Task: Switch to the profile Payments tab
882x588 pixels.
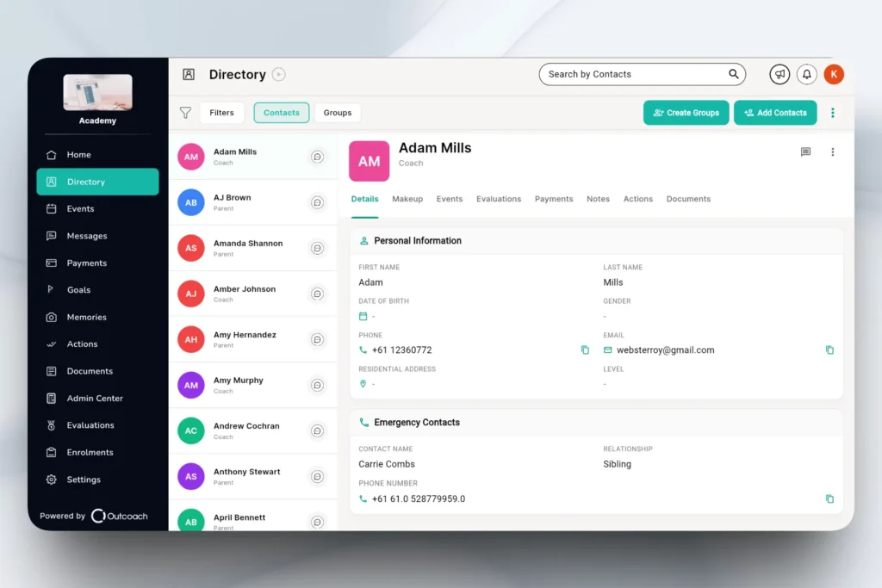Action: coord(554,199)
